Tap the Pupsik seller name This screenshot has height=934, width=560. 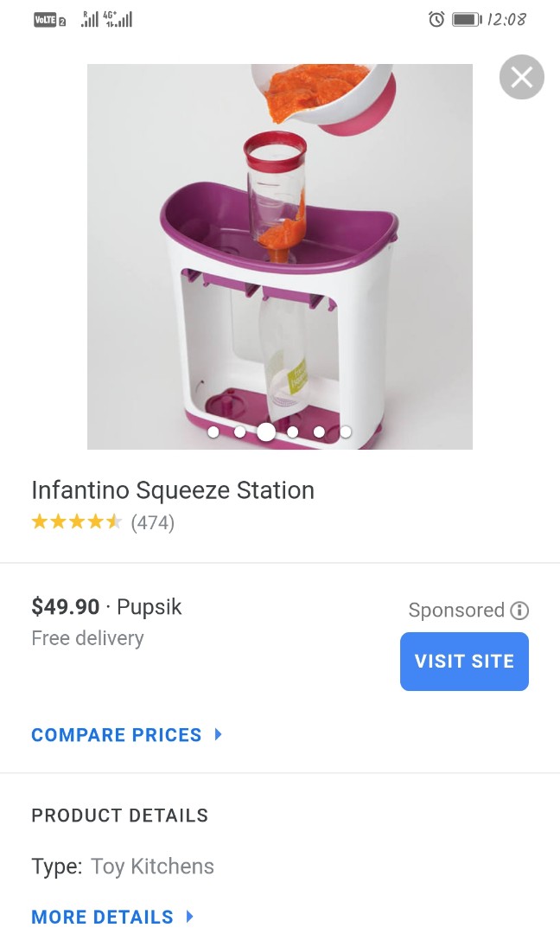point(150,607)
